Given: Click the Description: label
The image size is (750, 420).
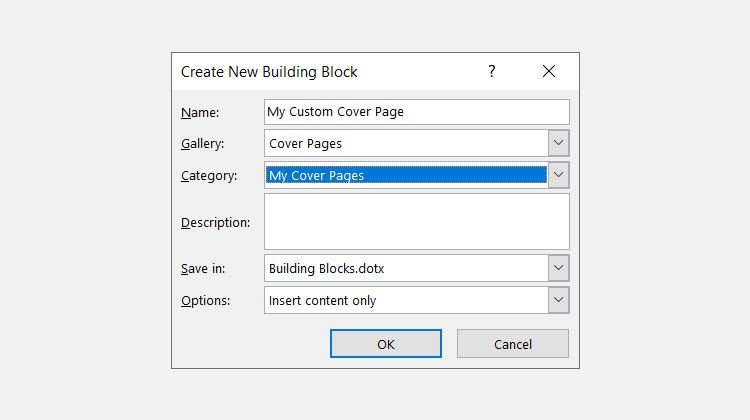Looking at the screenshot, I should coord(216,222).
